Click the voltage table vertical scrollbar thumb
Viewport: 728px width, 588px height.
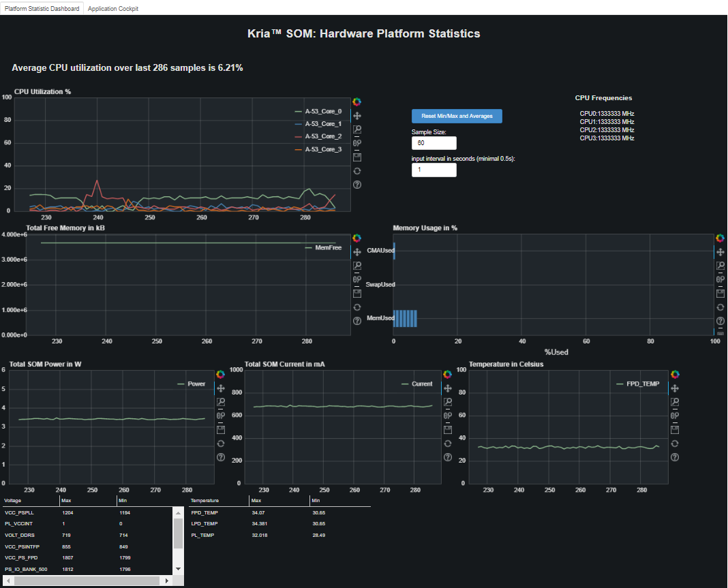(179, 533)
